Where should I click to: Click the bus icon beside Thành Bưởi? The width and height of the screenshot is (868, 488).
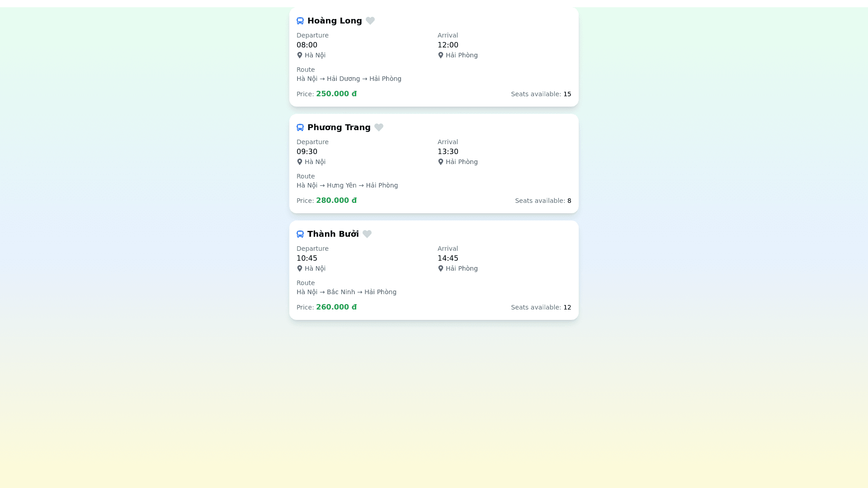[300, 234]
